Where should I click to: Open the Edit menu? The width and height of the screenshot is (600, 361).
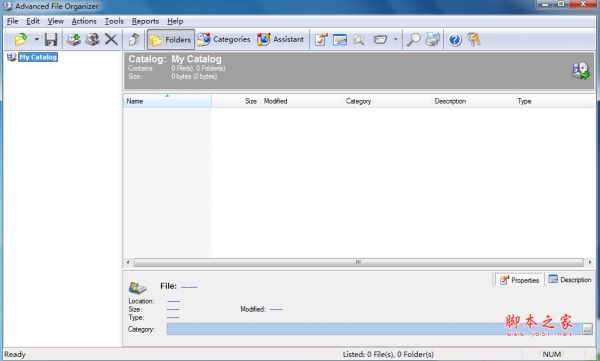[x=33, y=21]
